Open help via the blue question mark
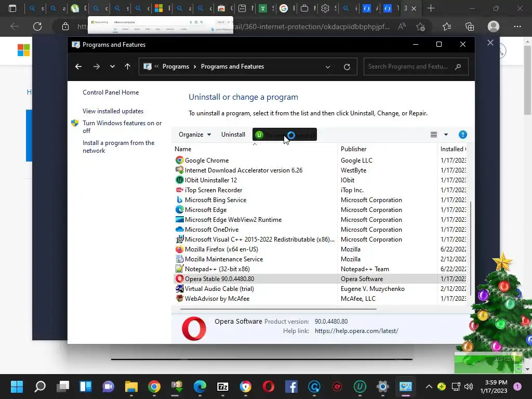 click(x=463, y=135)
